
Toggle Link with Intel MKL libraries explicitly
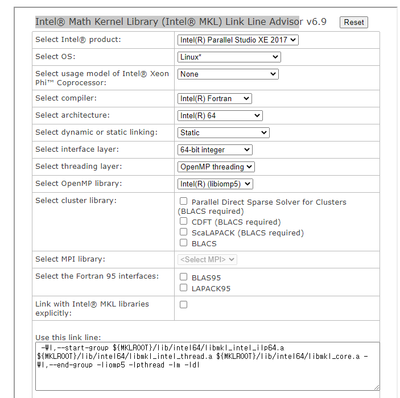pos(183,304)
